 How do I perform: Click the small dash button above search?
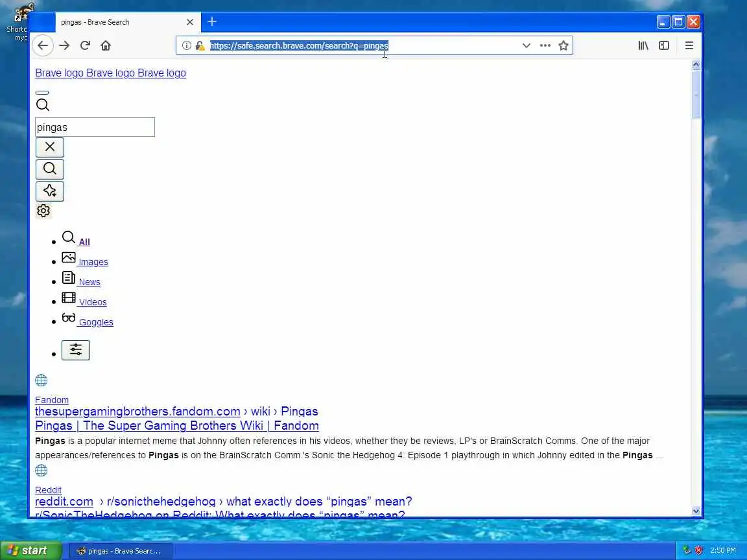coord(42,93)
